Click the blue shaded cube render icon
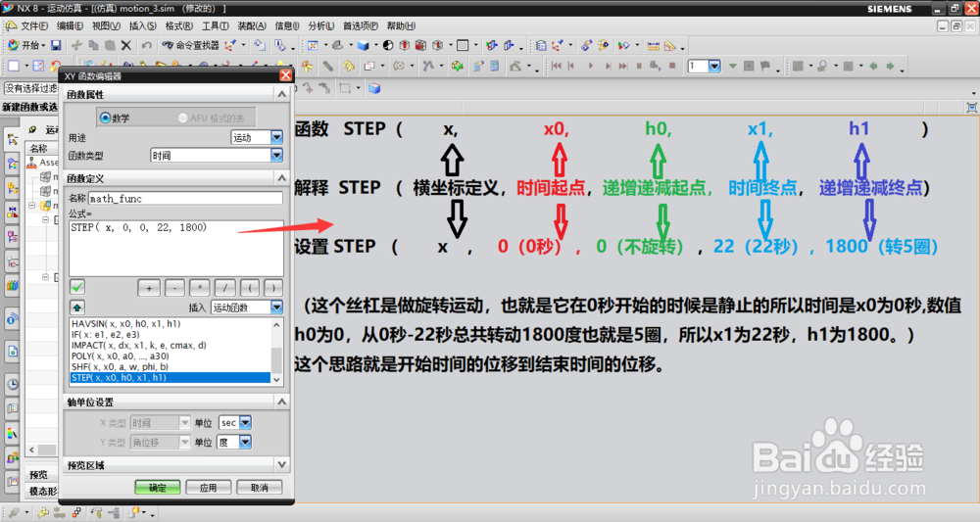This screenshot has height=522, width=980. tap(364, 45)
